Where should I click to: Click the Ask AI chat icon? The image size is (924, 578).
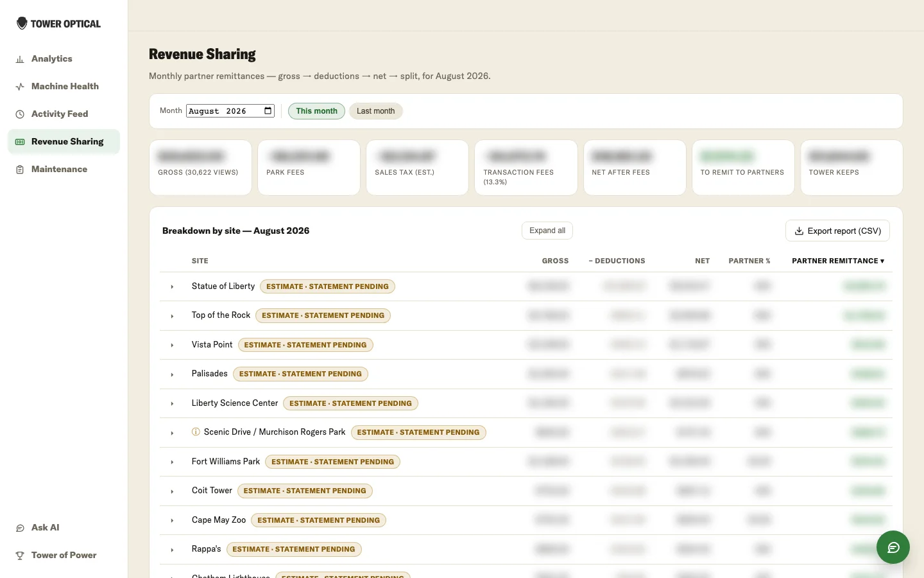point(20,528)
